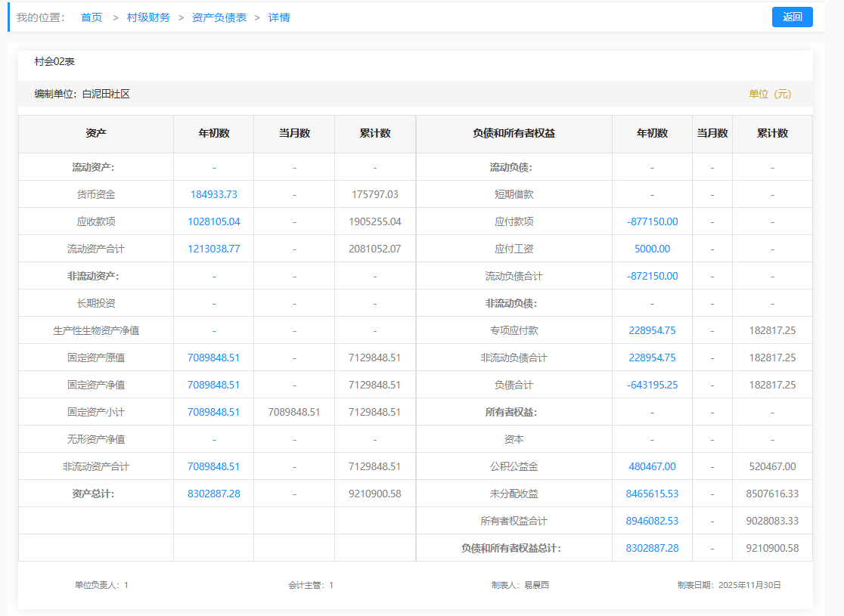
Task: Open 流动资产合计 opening value 1213038.77
Action: (x=214, y=249)
